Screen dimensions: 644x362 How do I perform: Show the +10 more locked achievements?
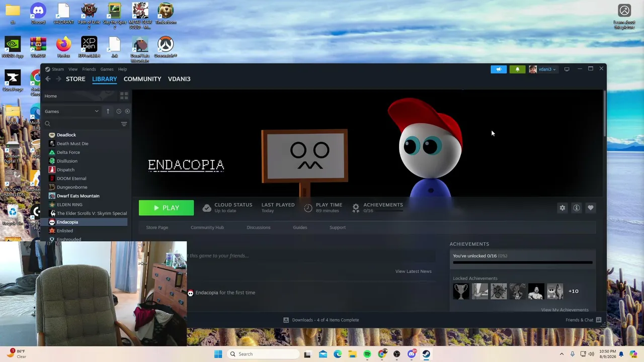(574, 291)
